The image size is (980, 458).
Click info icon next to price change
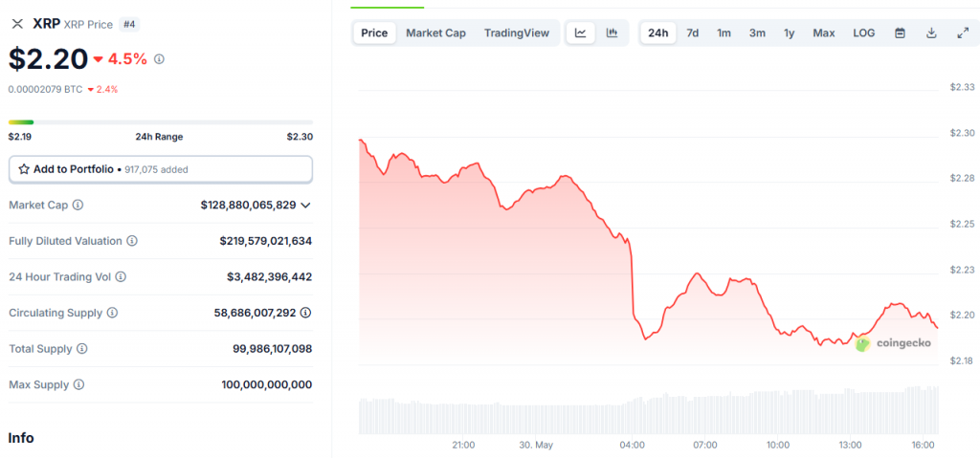[x=159, y=59]
